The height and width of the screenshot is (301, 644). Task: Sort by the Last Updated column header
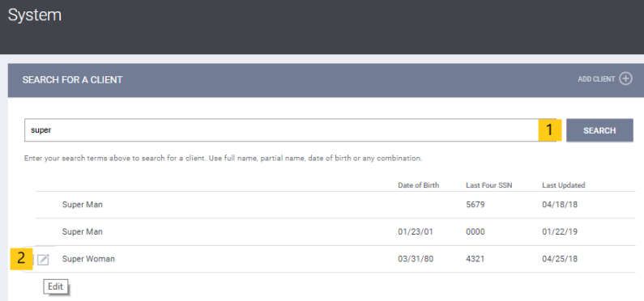pyautogui.click(x=564, y=185)
